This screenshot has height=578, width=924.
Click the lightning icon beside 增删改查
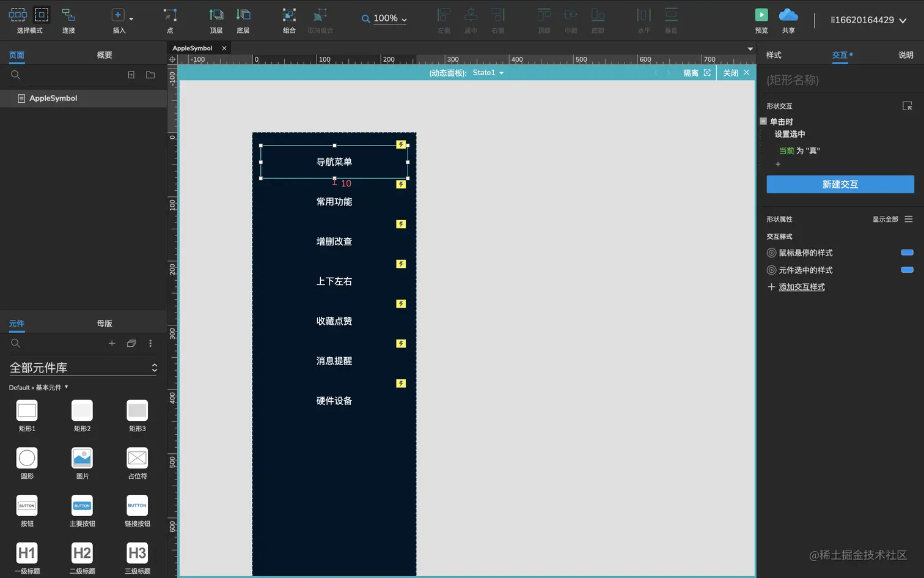pyautogui.click(x=401, y=224)
